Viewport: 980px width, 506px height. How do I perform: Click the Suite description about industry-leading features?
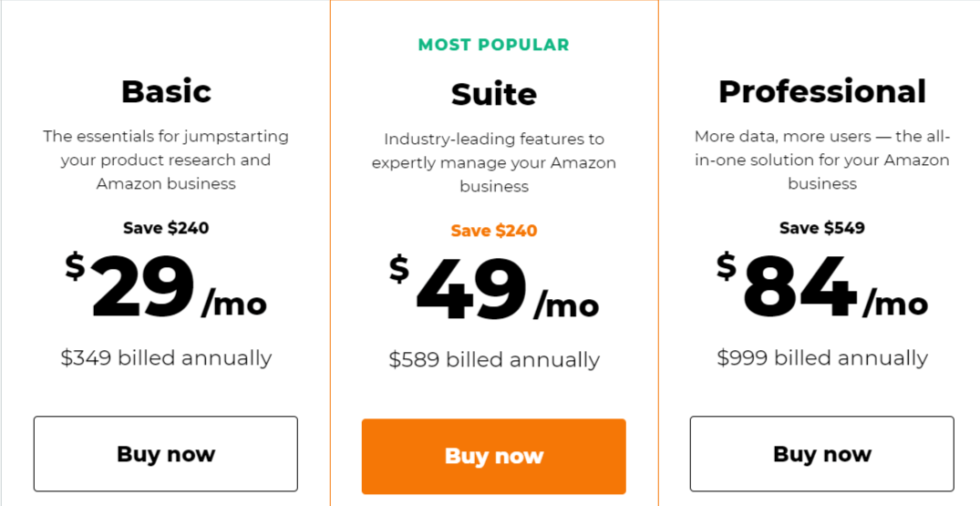pos(494,162)
